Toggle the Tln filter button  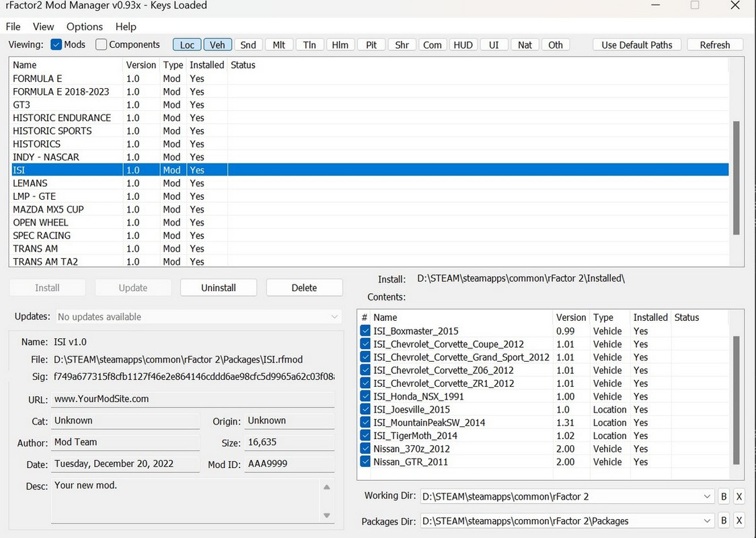309,45
